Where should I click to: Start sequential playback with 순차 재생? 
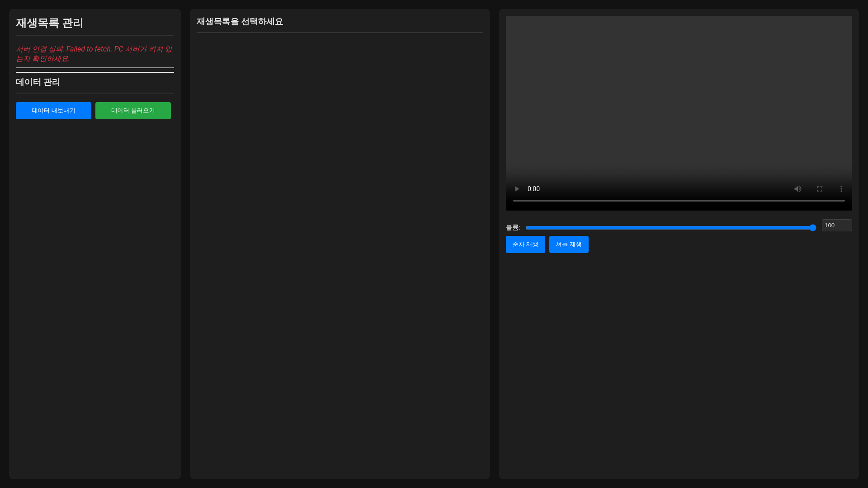pos(525,244)
